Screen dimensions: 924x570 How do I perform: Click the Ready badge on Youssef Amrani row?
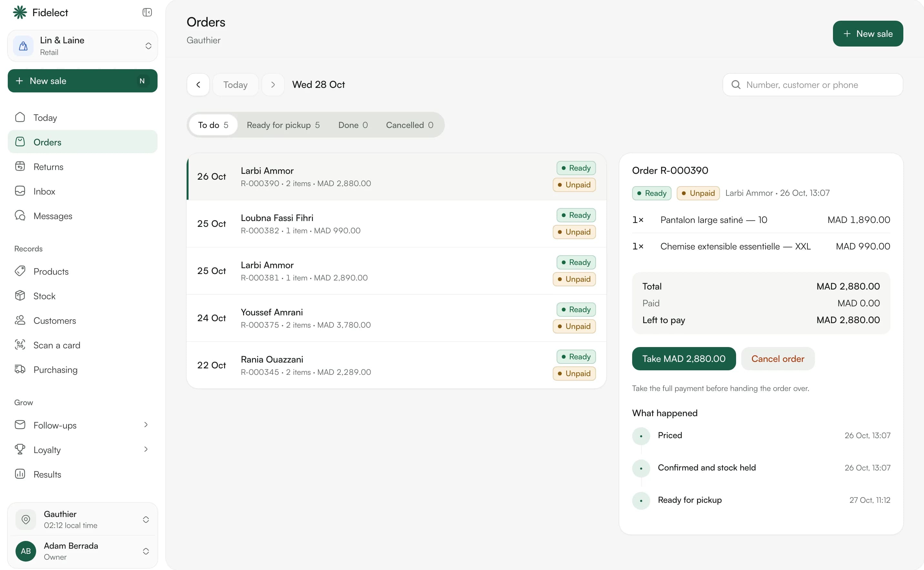click(x=576, y=310)
